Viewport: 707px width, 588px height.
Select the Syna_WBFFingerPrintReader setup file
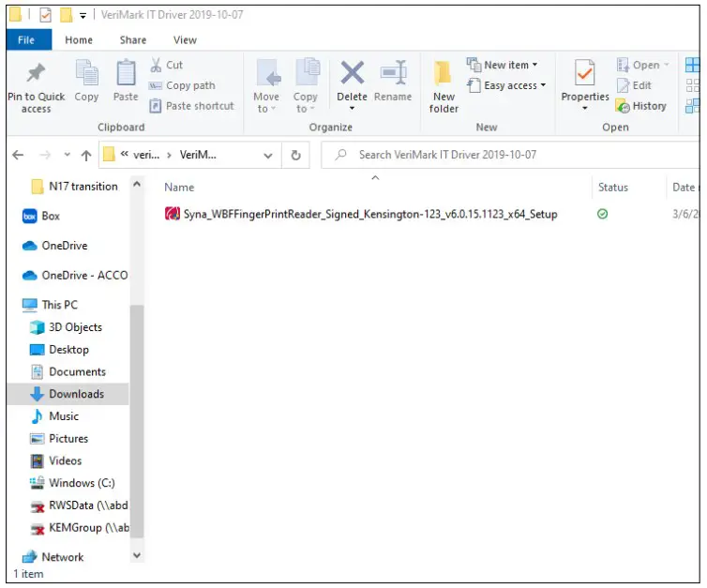361,214
